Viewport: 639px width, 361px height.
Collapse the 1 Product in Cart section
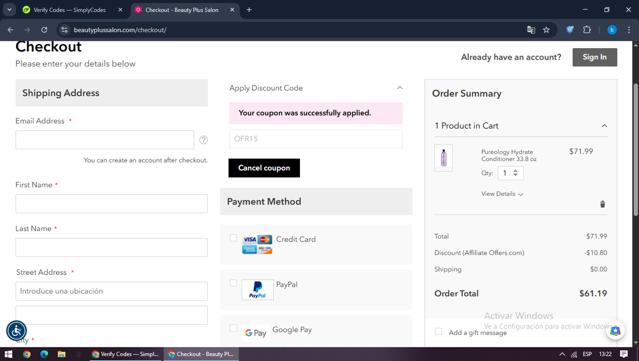point(604,126)
